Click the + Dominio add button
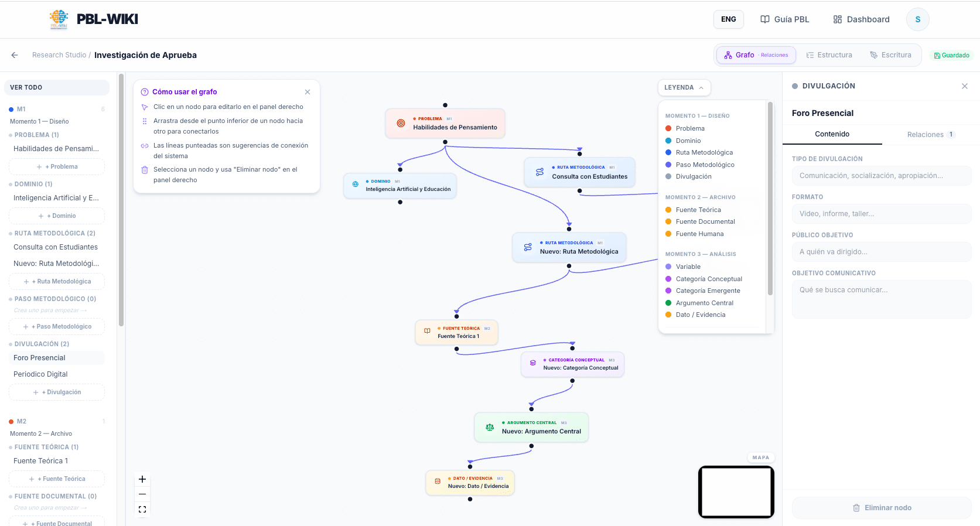 (57, 216)
